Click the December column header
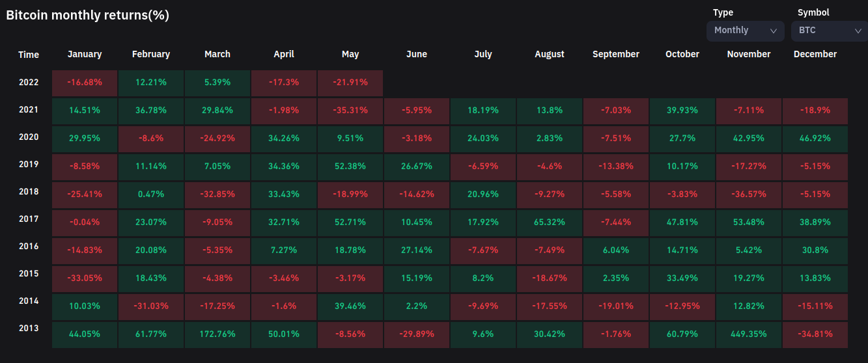868x363 pixels. tap(815, 55)
